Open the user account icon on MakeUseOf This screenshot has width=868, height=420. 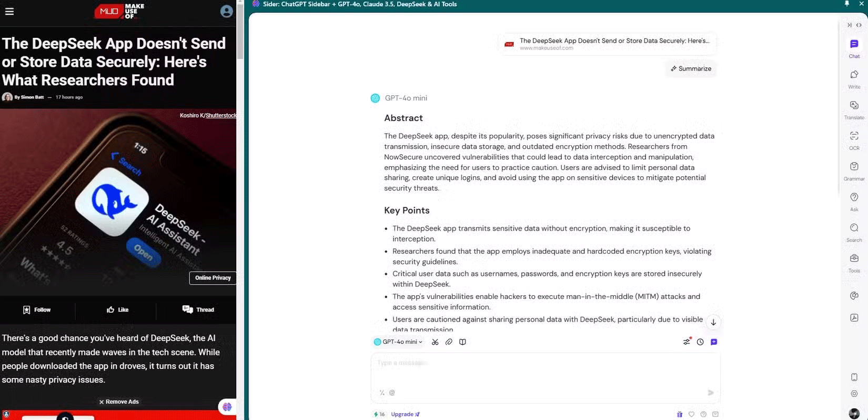point(227,11)
